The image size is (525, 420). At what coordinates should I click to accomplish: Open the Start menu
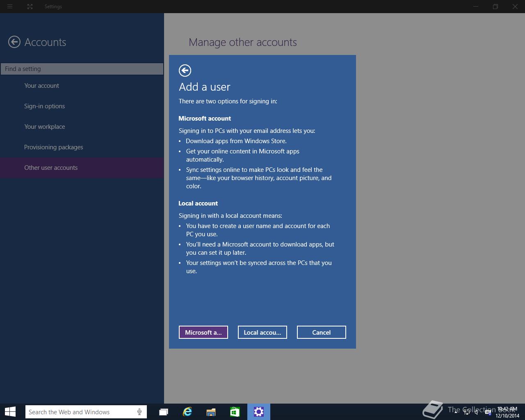click(x=10, y=412)
